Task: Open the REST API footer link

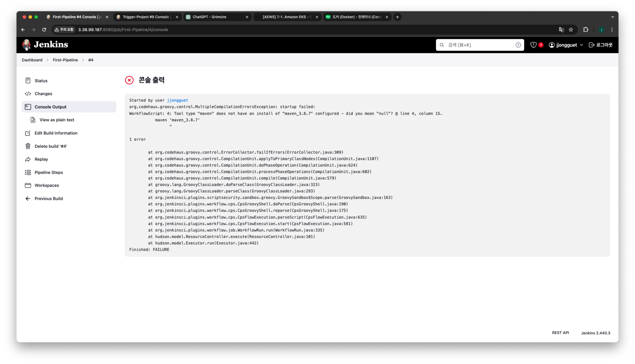Action: click(x=560, y=333)
